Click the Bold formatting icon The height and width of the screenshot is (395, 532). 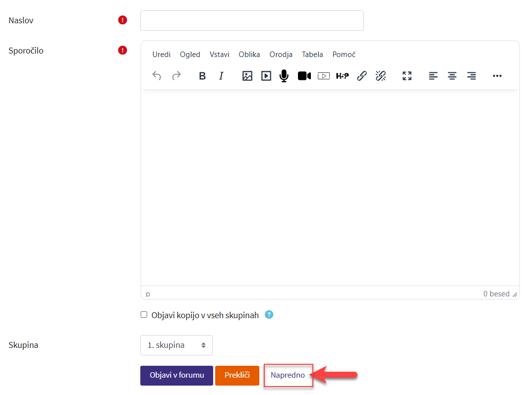point(202,76)
